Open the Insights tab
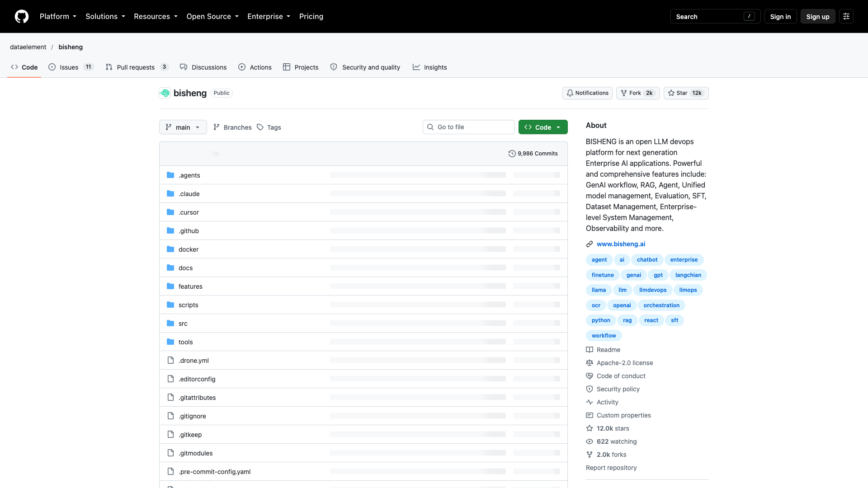The width and height of the screenshot is (868, 488). 430,67
